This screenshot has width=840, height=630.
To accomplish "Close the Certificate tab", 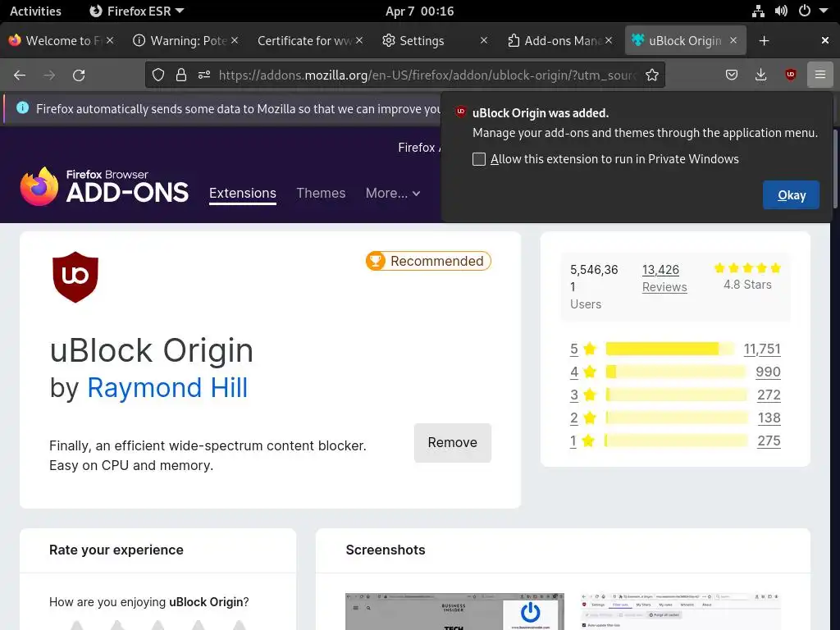I will [x=359, y=40].
